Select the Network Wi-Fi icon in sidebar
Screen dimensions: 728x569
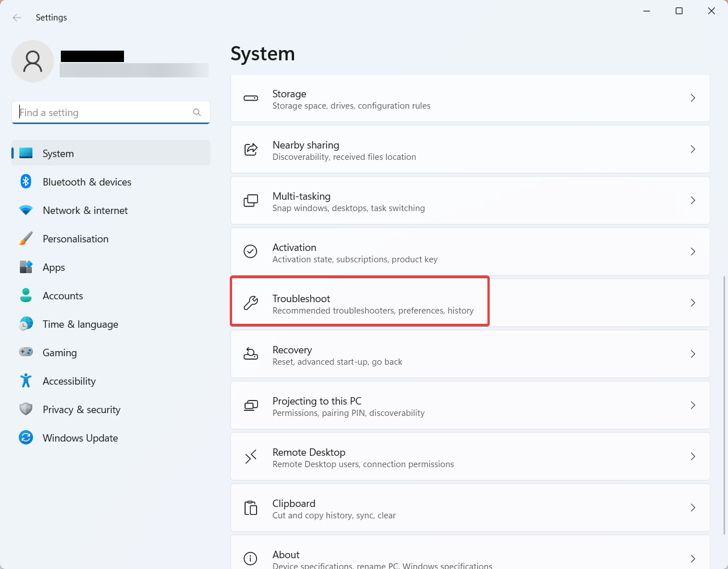(26, 210)
